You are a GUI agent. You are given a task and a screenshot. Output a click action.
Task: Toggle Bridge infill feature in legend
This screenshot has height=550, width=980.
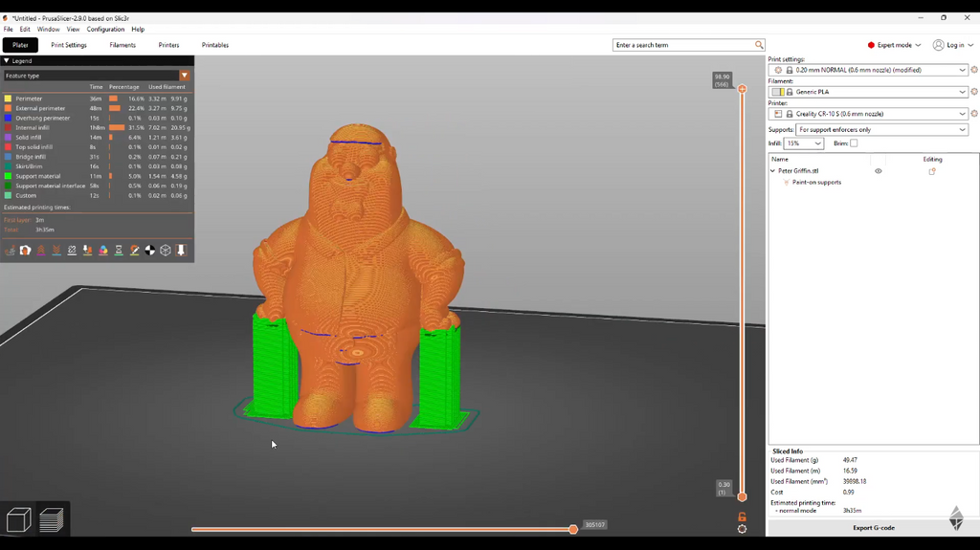(31, 157)
